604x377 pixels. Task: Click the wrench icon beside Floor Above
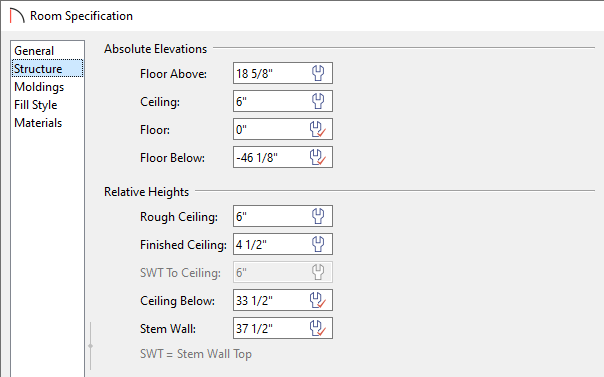318,73
